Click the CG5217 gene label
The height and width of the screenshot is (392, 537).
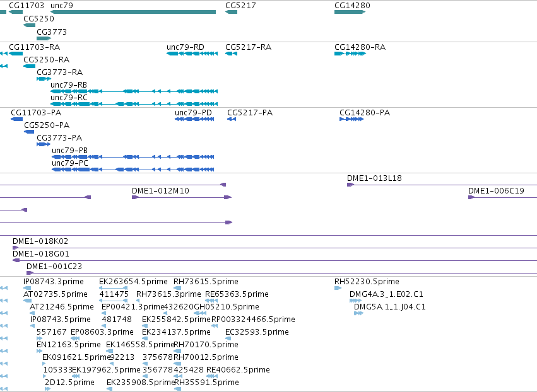pyautogui.click(x=240, y=6)
